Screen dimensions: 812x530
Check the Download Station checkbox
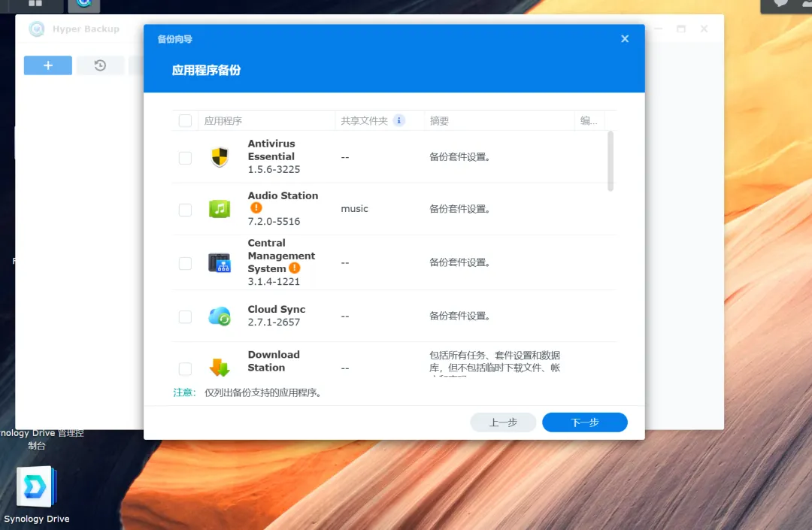(x=185, y=368)
